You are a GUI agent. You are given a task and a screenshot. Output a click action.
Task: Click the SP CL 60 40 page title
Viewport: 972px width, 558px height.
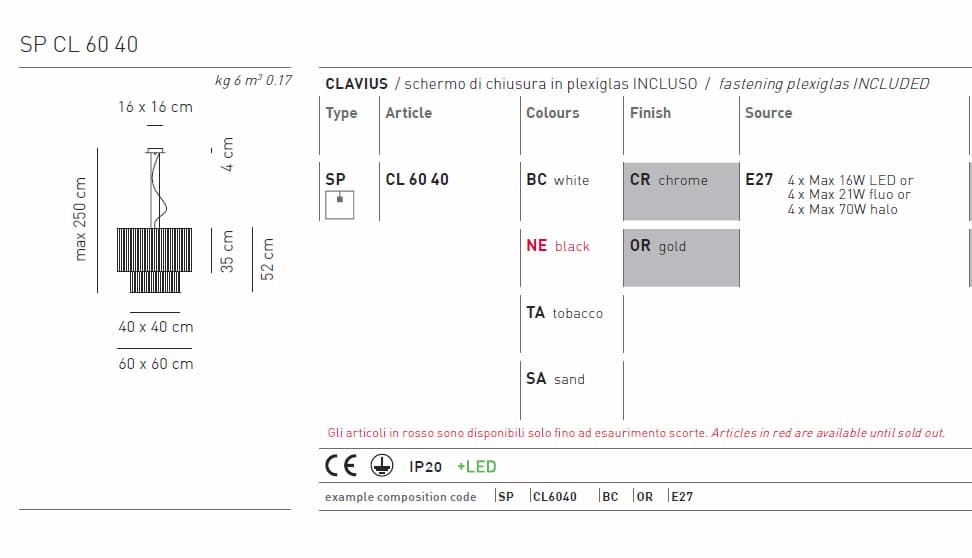tap(79, 44)
